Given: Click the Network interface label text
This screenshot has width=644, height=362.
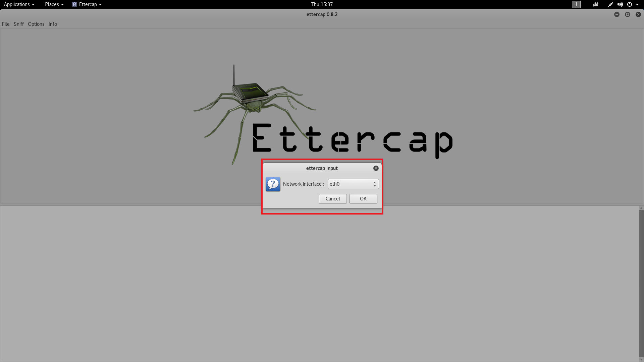Looking at the screenshot, I should click(304, 184).
